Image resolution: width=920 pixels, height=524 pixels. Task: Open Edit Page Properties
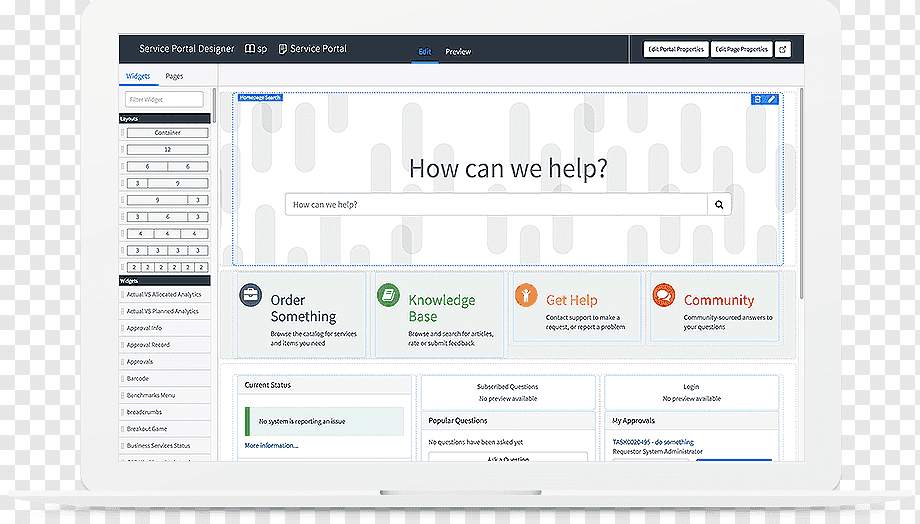click(x=742, y=49)
